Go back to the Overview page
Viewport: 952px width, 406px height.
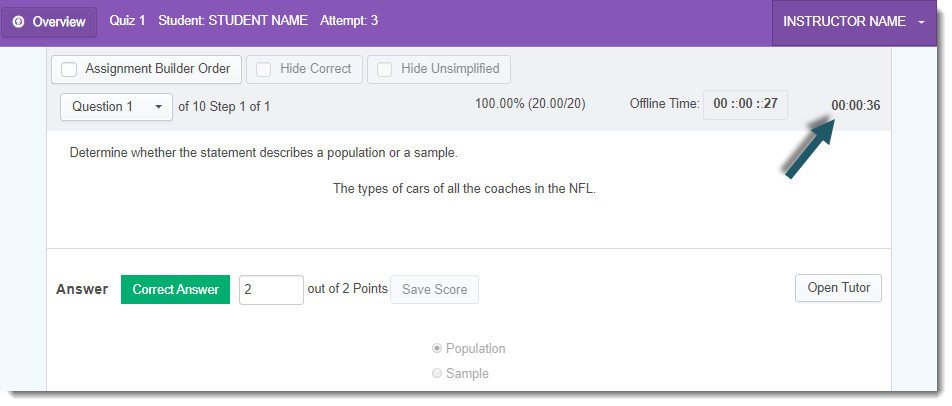tap(49, 22)
